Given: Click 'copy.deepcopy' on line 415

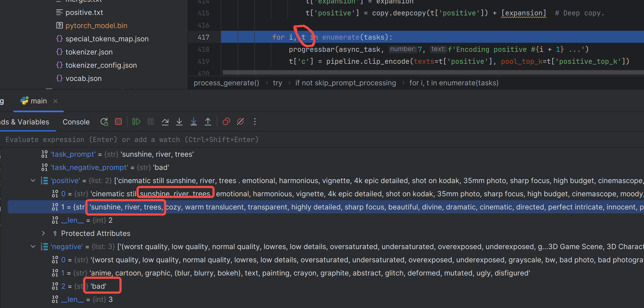Looking at the screenshot, I should [399, 13].
